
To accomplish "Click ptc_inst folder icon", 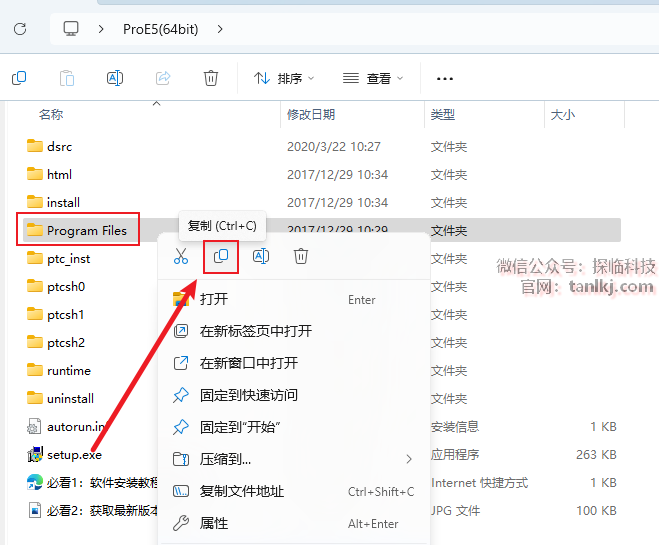I will pyautogui.click(x=34, y=258).
